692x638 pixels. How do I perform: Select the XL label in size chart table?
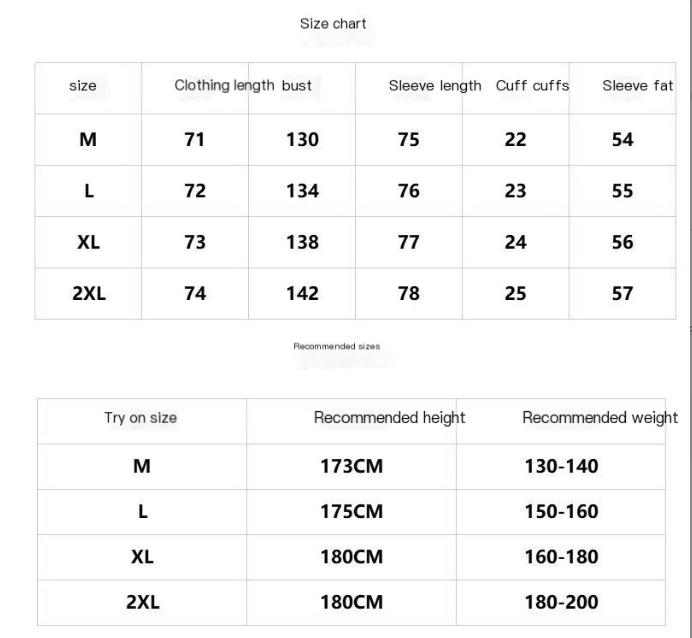pos(88,242)
